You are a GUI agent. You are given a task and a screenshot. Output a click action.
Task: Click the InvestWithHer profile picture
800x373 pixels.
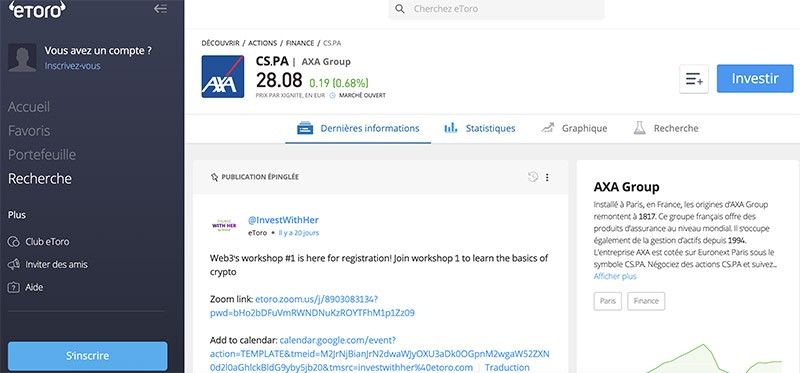tap(224, 225)
